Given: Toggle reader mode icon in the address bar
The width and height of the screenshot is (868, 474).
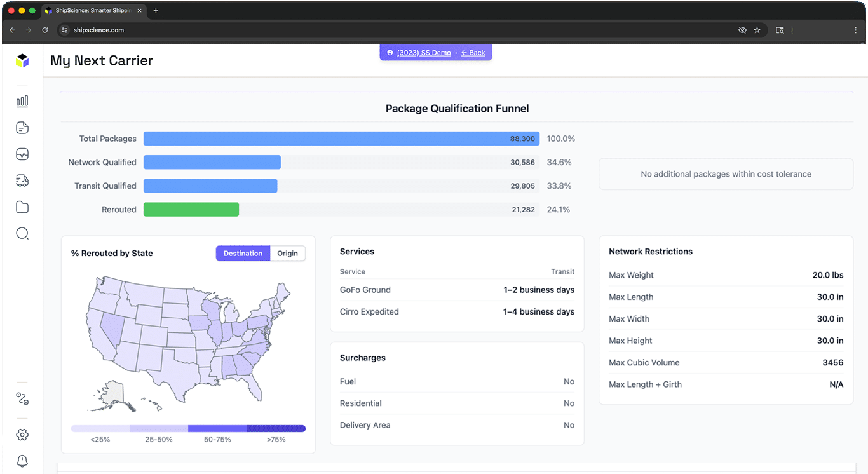Looking at the screenshot, I should [x=742, y=30].
